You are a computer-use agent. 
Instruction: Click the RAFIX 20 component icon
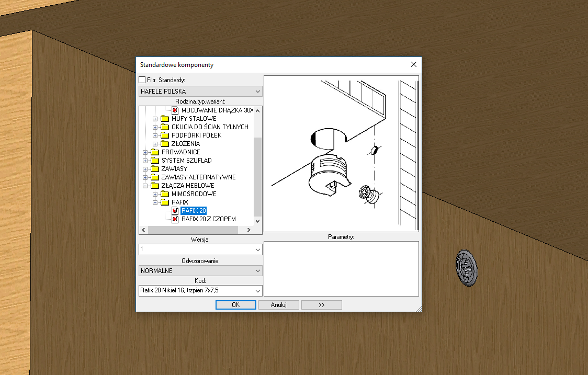coord(175,211)
